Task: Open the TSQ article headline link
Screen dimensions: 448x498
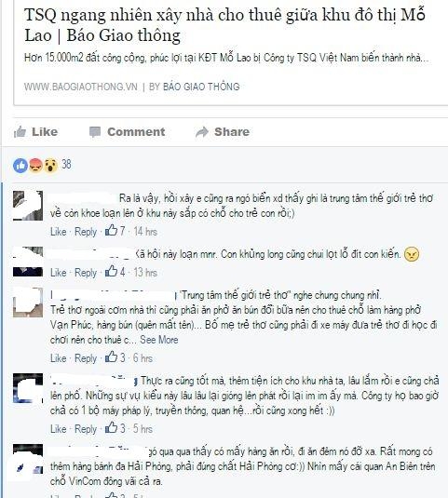Action: (x=224, y=25)
